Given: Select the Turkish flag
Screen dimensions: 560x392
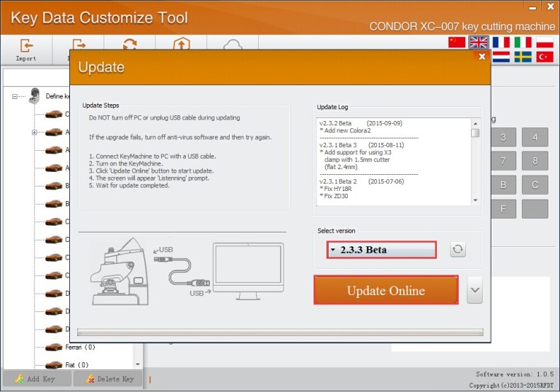Looking at the screenshot, I should [x=545, y=56].
